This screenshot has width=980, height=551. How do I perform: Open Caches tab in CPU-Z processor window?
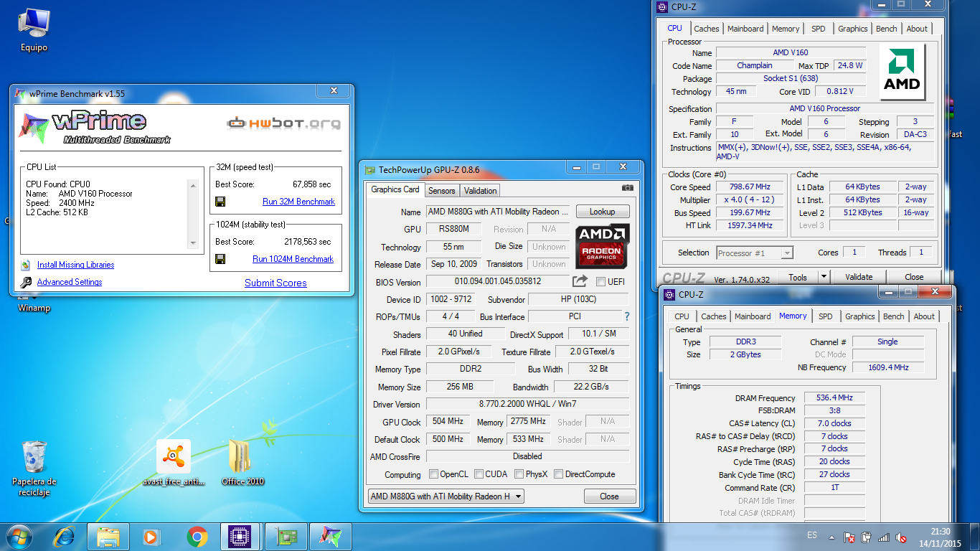[x=707, y=29]
